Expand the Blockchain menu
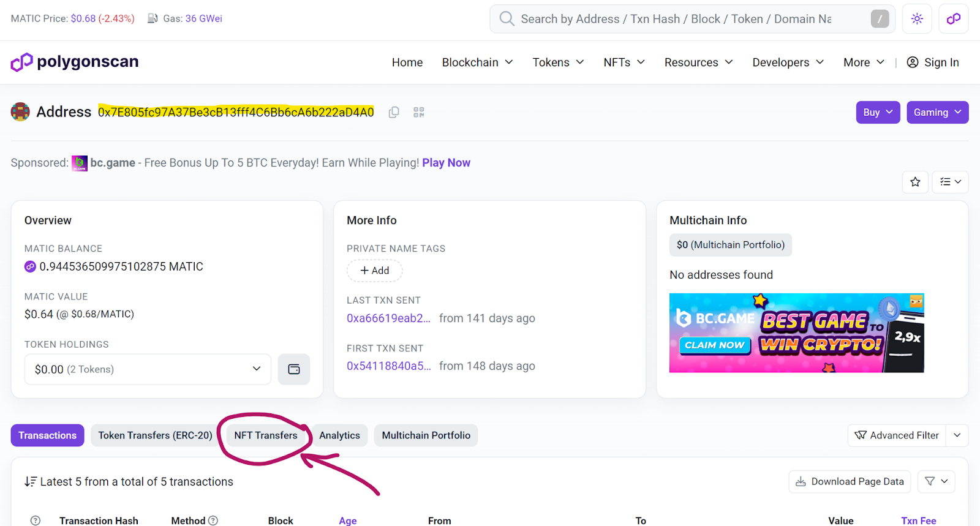980x526 pixels. 478,62
